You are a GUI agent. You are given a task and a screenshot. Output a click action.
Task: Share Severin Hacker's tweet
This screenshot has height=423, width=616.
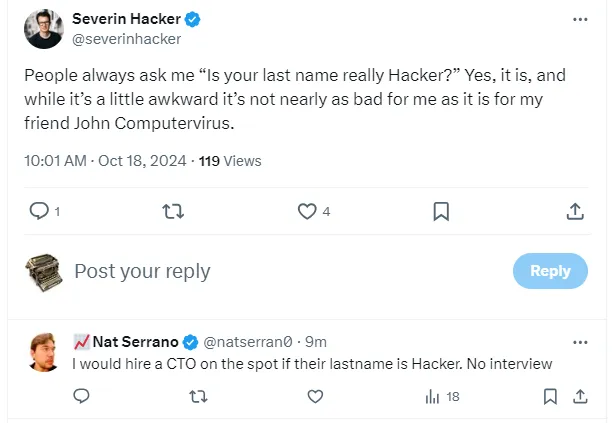pos(575,211)
